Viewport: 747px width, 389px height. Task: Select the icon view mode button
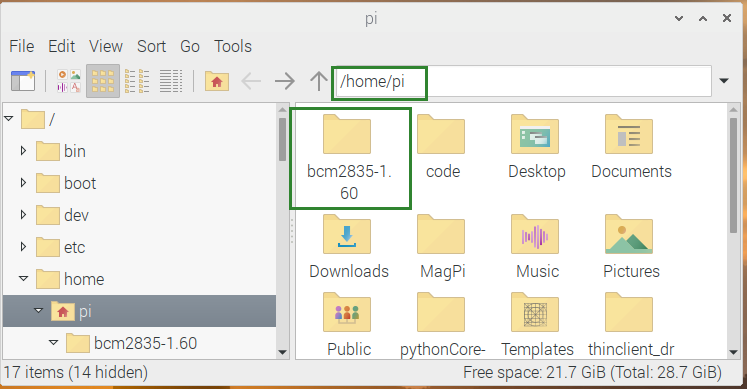103,81
